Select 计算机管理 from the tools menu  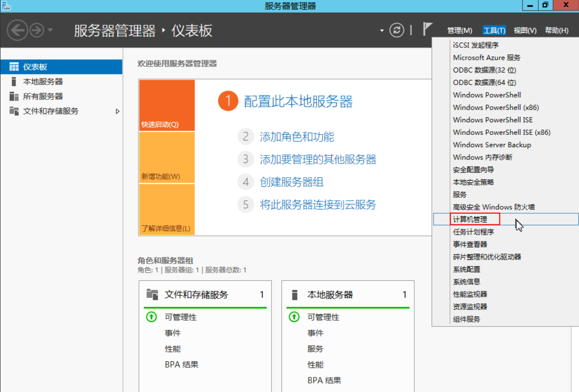(470, 219)
